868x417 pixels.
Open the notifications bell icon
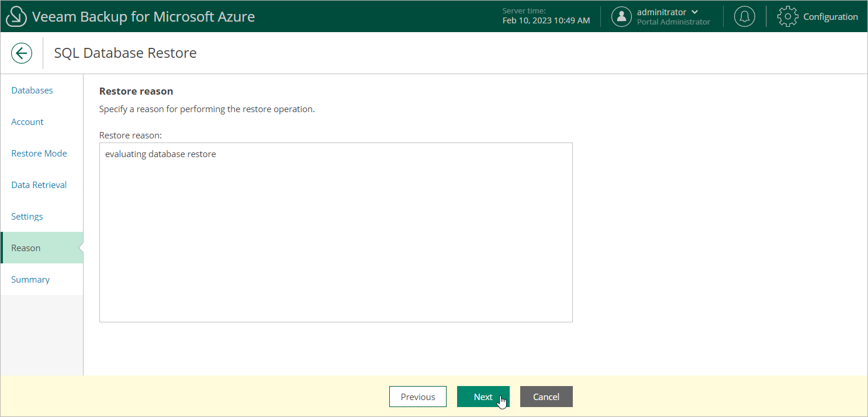(x=744, y=16)
